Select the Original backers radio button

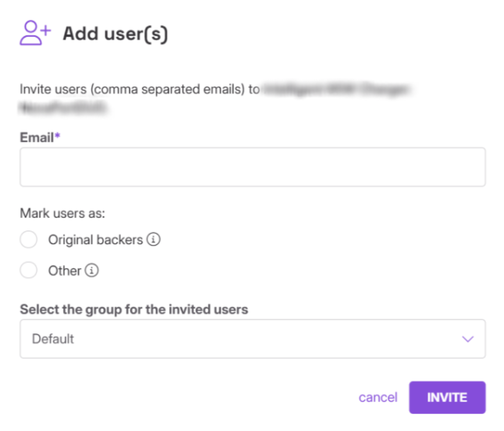[29, 240]
